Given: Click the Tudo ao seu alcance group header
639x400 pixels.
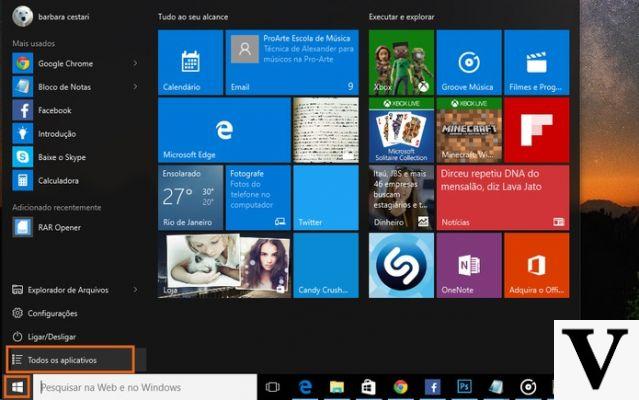Looking at the screenshot, I should (193, 17).
